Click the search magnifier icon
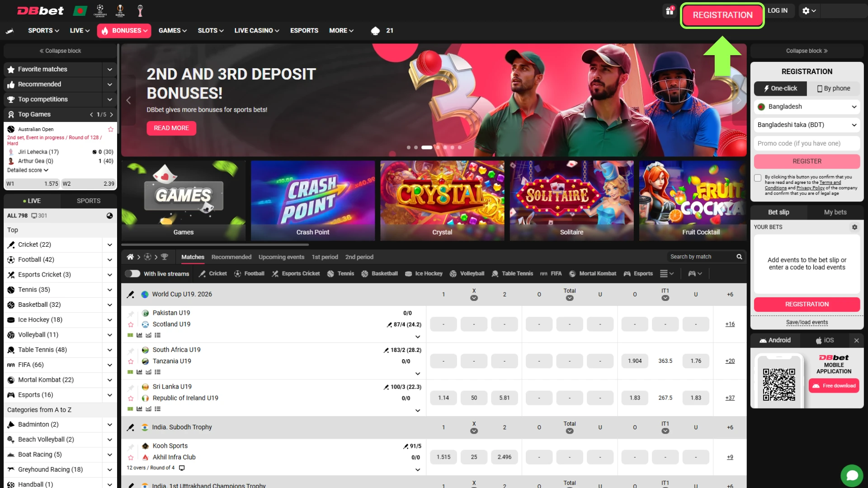Viewport: 868px width, 488px height. click(739, 257)
